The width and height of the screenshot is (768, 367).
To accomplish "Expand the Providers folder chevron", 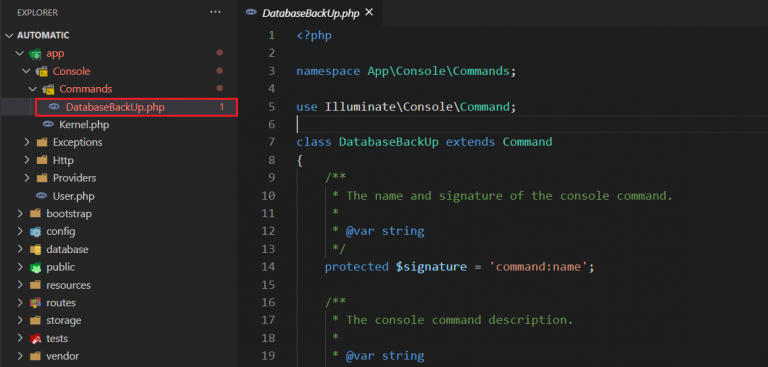I will click(26, 178).
